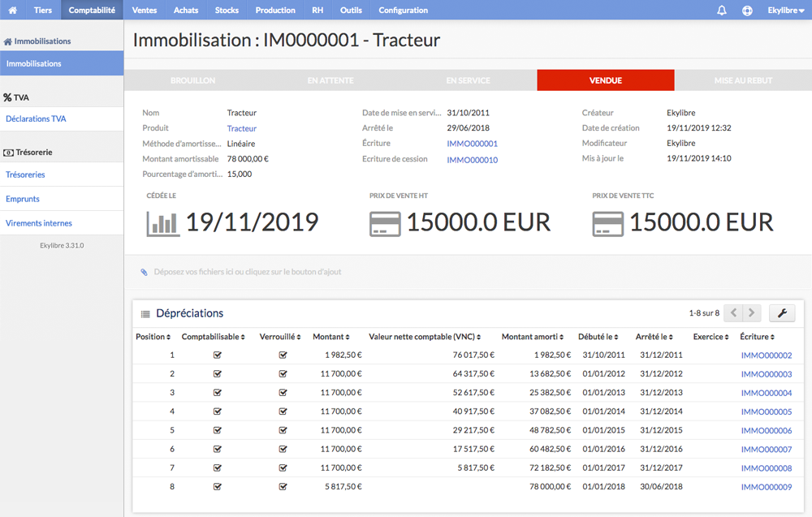Toggle Verrouillé checkbox in row 1
The height and width of the screenshot is (517, 812).
coord(283,355)
